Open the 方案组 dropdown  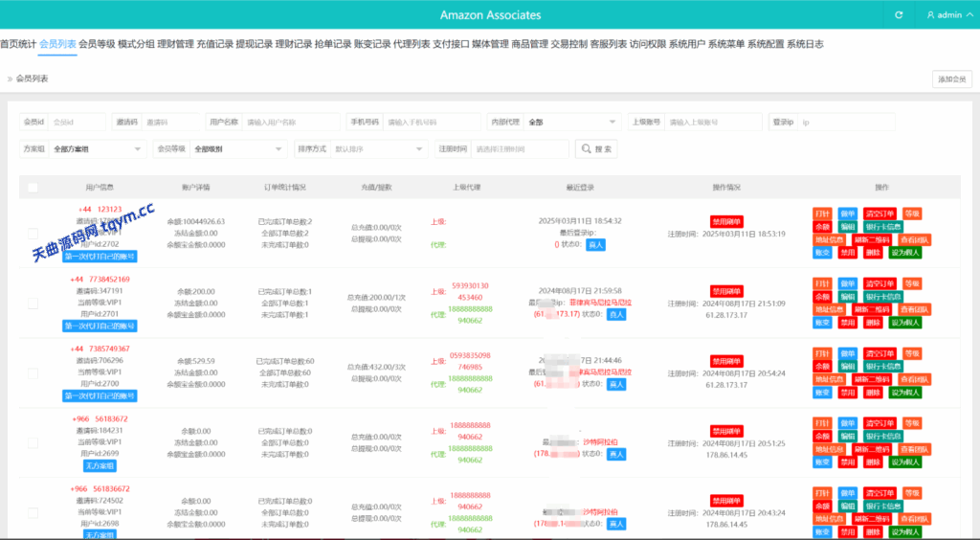[x=98, y=148]
